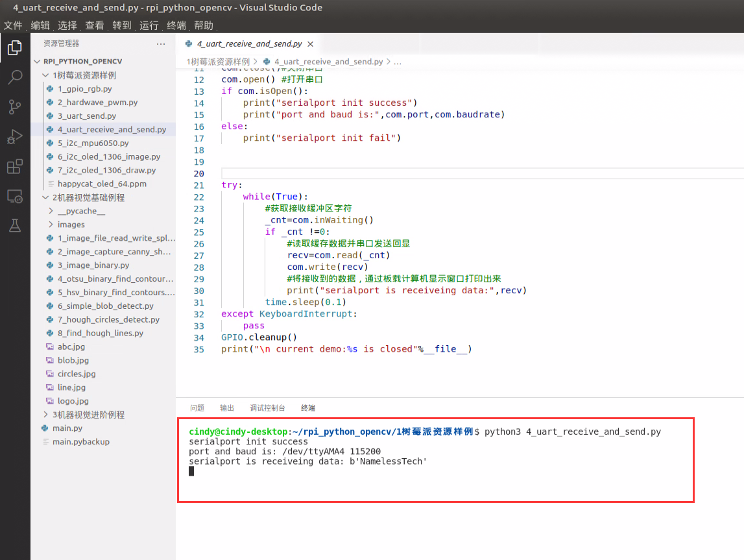
Task: Click file icon of main.pybackup
Action: point(45,442)
